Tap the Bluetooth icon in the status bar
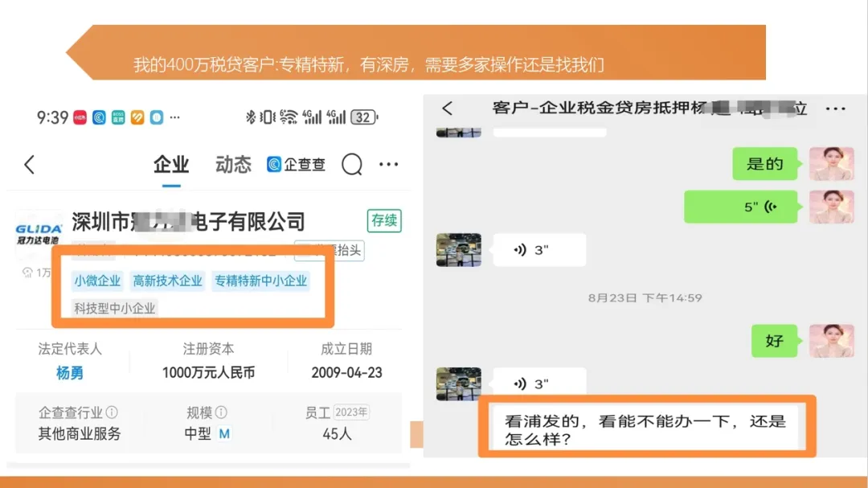This screenshot has height=488, width=868. pos(249,118)
